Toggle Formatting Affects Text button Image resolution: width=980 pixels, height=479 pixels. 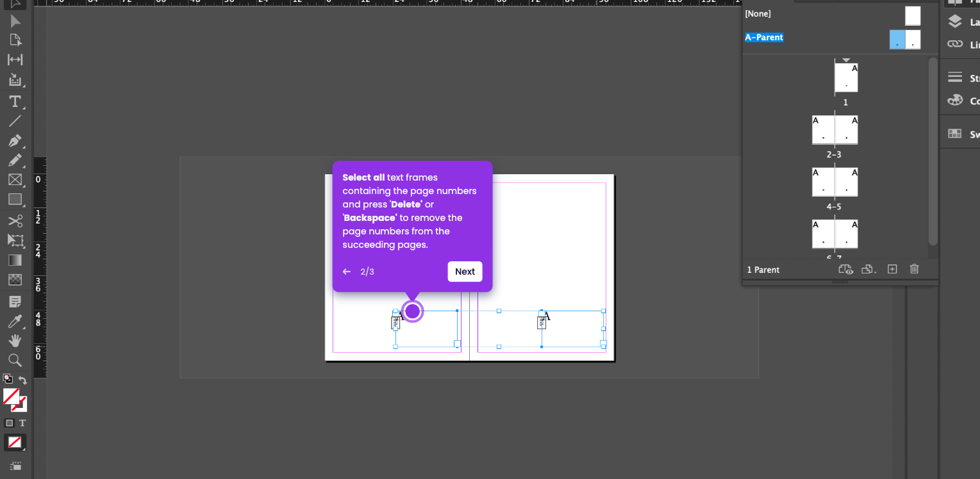tap(22, 423)
